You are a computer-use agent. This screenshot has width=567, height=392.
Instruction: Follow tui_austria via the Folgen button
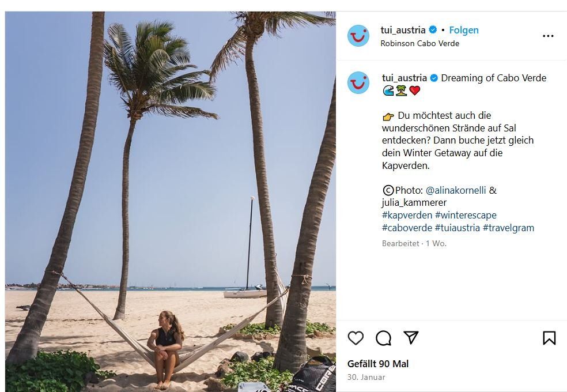(464, 30)
